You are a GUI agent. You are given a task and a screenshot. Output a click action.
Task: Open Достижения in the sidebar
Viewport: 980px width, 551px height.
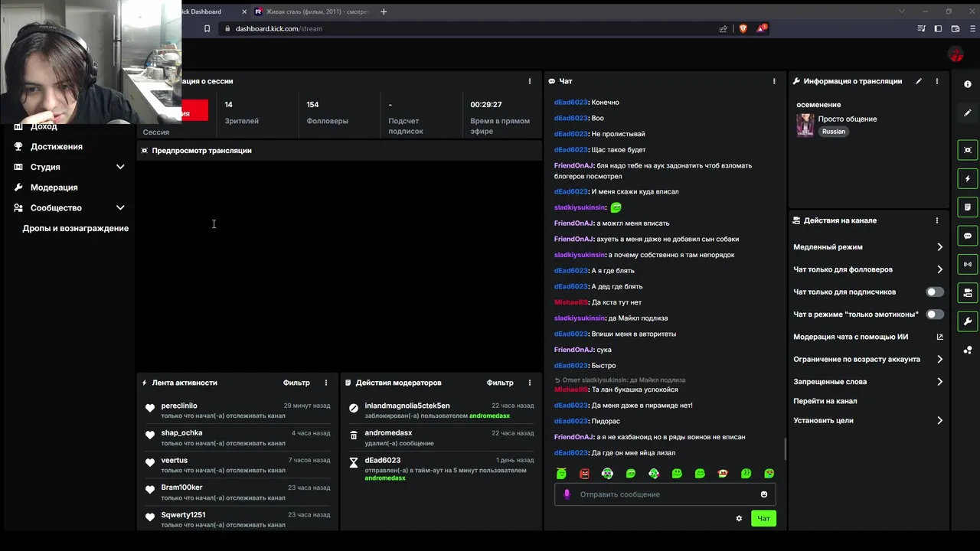click(x=57, y=147)
